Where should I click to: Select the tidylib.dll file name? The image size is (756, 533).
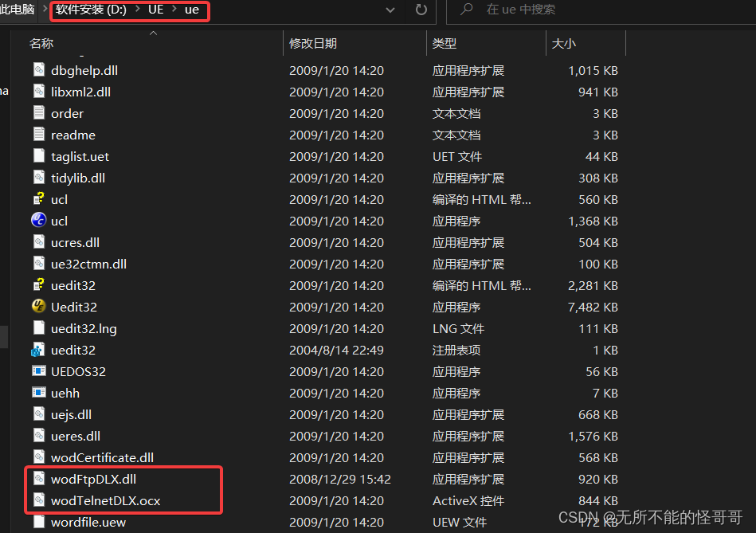pyautogui.click(x=78, y=178)
